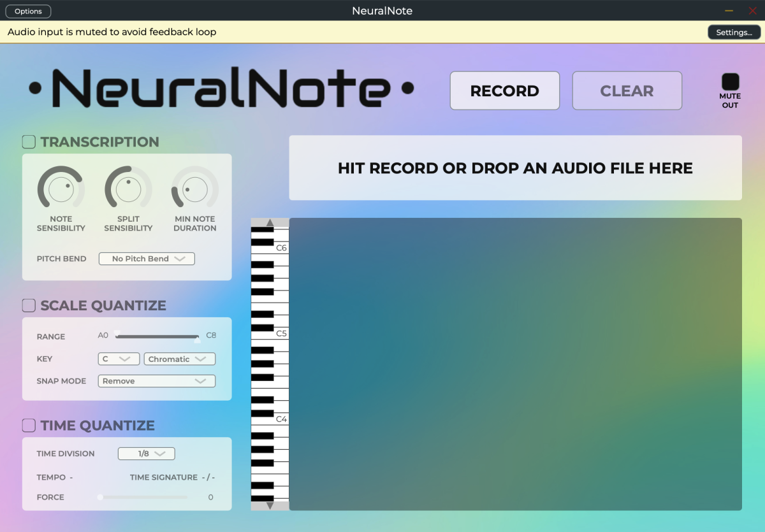Click the piano keyboard scroll-down arrow
The image size is (765, 532).
click(270, 506)
